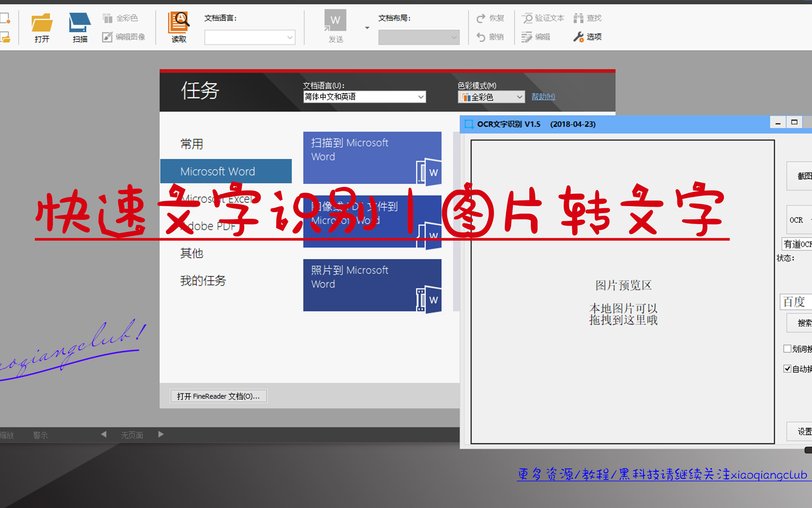Go to the previous page arrow in status bar
Image resolution: width=812 pixels, height=508 pixels.
[x=104, y=434]
